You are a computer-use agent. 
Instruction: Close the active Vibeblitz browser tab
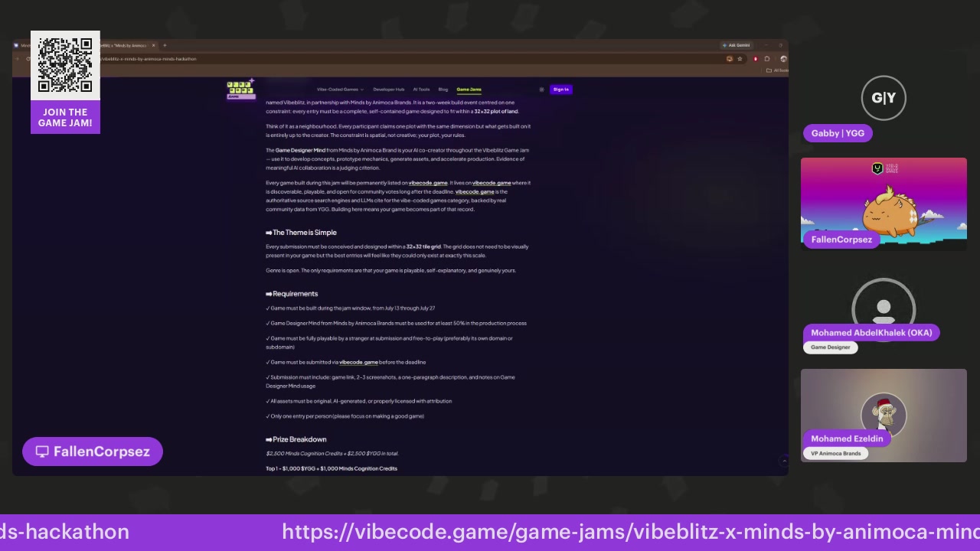tap(153, 45)
